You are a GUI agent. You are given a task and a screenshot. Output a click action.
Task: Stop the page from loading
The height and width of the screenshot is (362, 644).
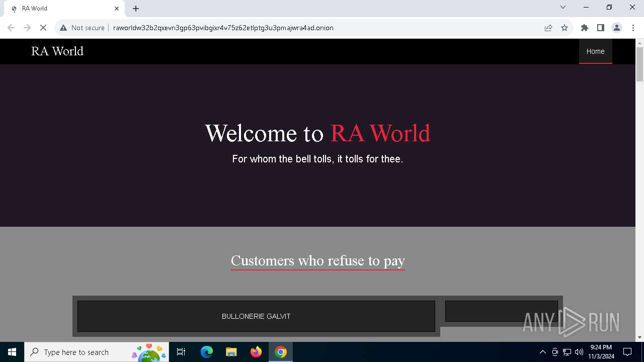point(43,28)
